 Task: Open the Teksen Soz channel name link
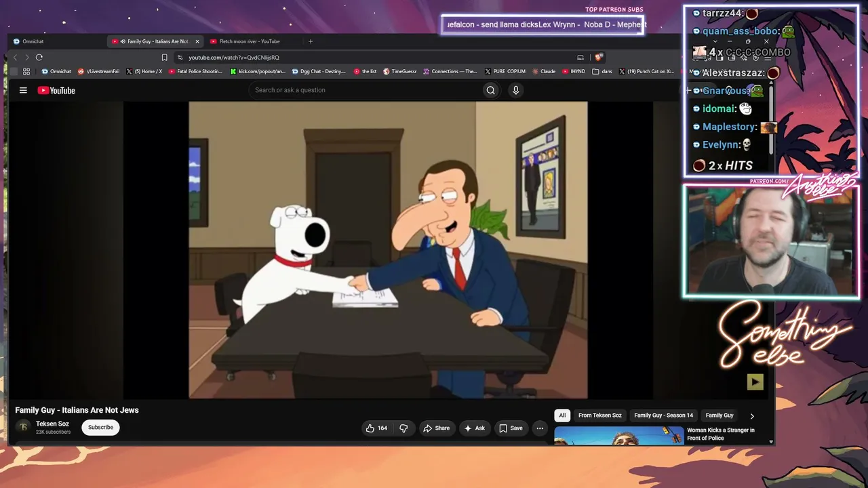pos(52,424)
